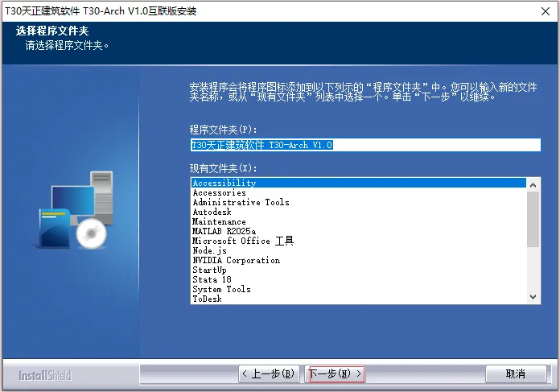The height and width of the screenshot is (392, 560).
Task: Select the StartUp folder entry
Action: pos(359,270)
